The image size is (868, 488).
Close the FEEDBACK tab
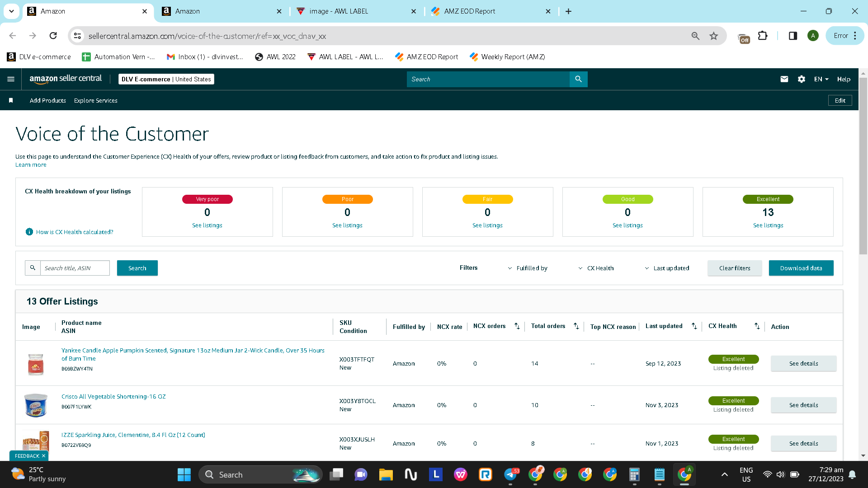[x=43, y=456]
